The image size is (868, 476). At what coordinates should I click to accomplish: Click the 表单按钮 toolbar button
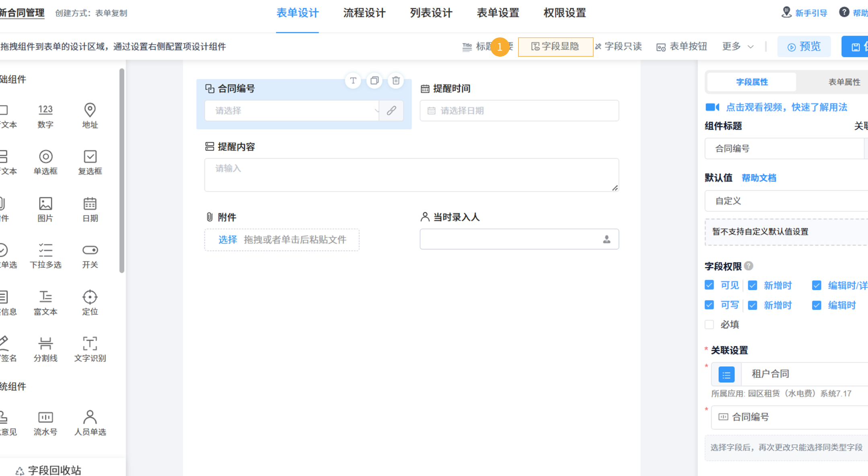pos(681,47)
